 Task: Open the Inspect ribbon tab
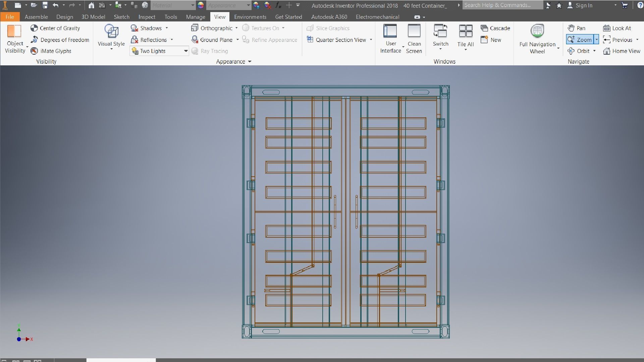(x=147, y=17)
